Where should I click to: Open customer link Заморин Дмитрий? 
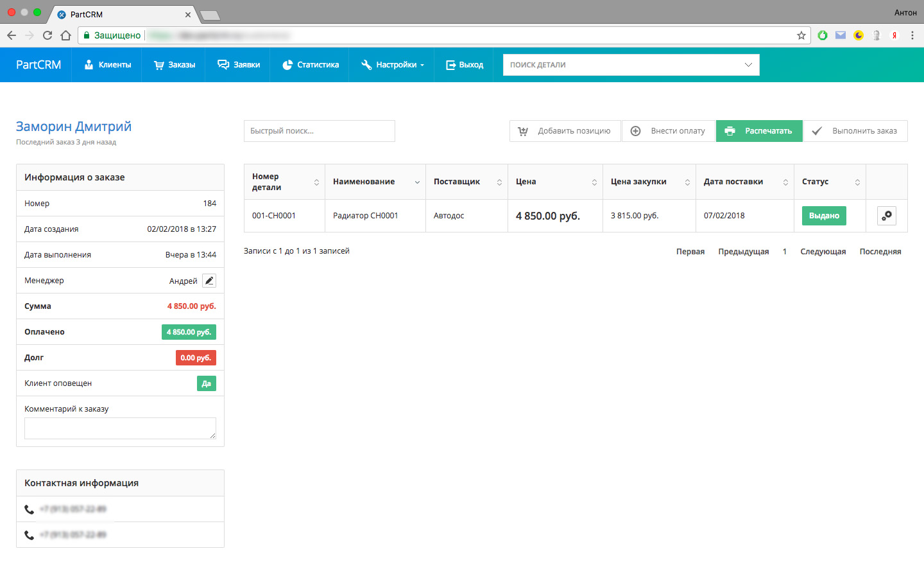[x=74, y=127]
